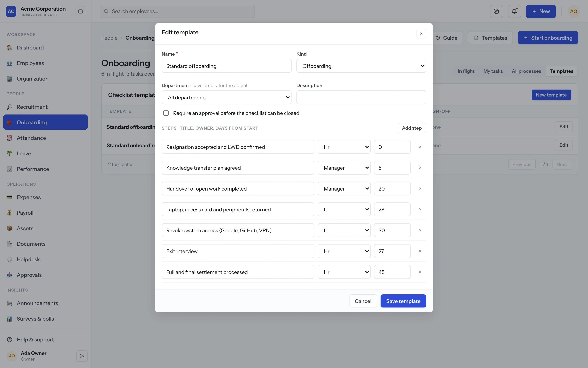This screenshot has width=588, height=368.
Task: Change owner for Full and final settlement step
Action: point(344,272)
